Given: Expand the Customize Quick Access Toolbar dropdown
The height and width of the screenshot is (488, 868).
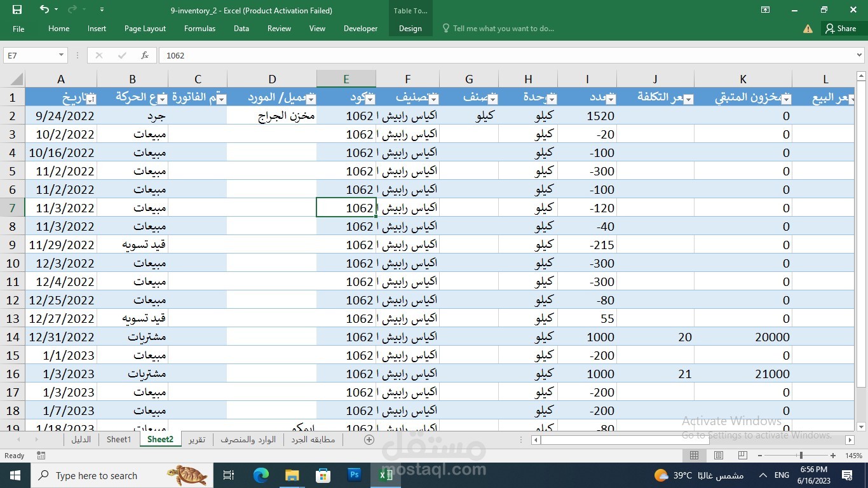Looking at the screenshot, I should (x=101, y=10).
